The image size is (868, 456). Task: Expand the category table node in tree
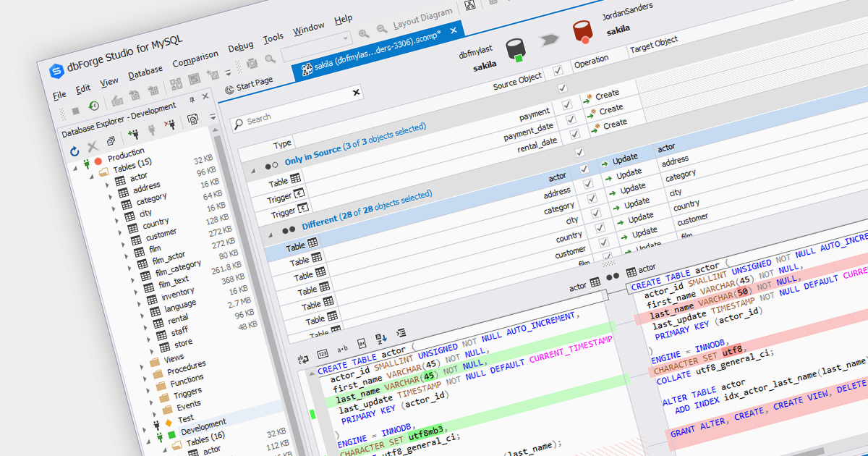pos(115,209)
